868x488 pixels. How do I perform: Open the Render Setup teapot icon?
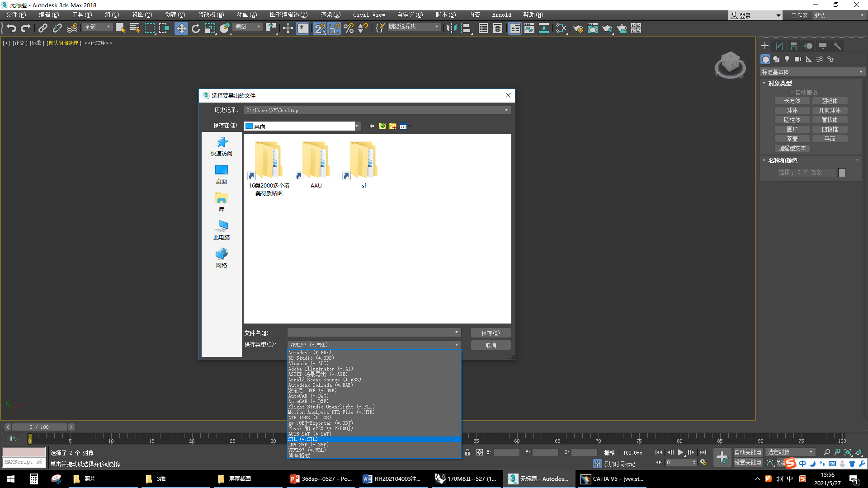coord(578,28)
